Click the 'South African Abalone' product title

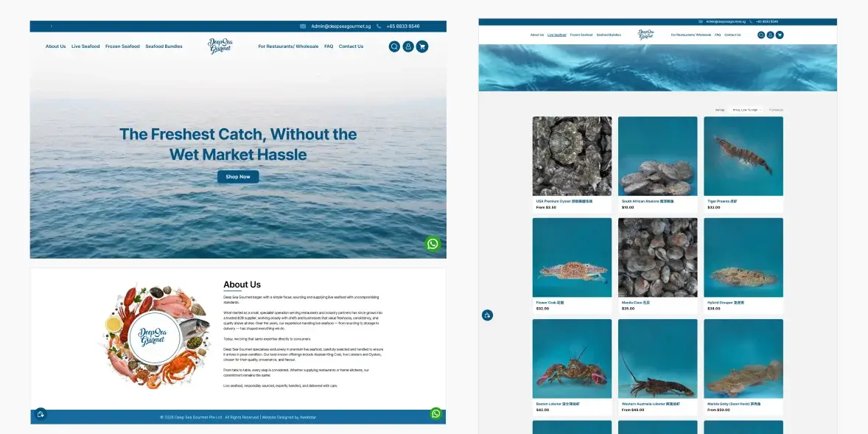click(646, 201)
